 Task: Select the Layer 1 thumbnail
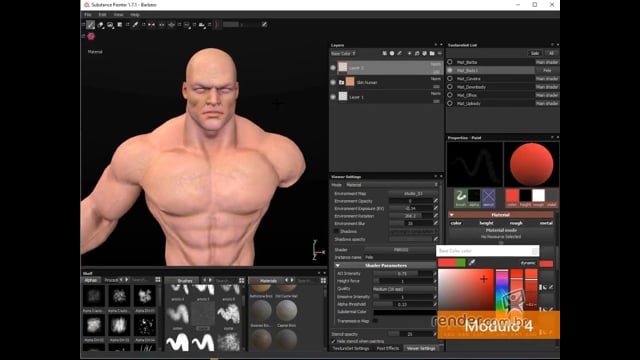[x=343, y=97]
